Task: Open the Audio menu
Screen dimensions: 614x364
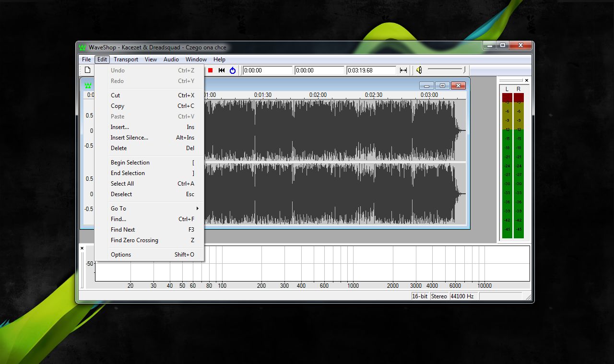Action: pos(171,59)
